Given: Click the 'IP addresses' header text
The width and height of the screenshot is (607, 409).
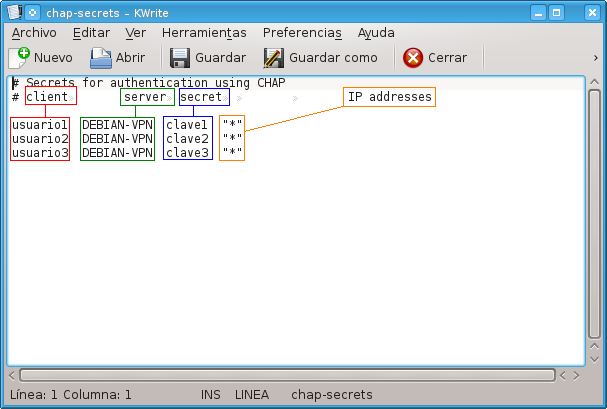Looking at the screenshot, I should 389,96.
